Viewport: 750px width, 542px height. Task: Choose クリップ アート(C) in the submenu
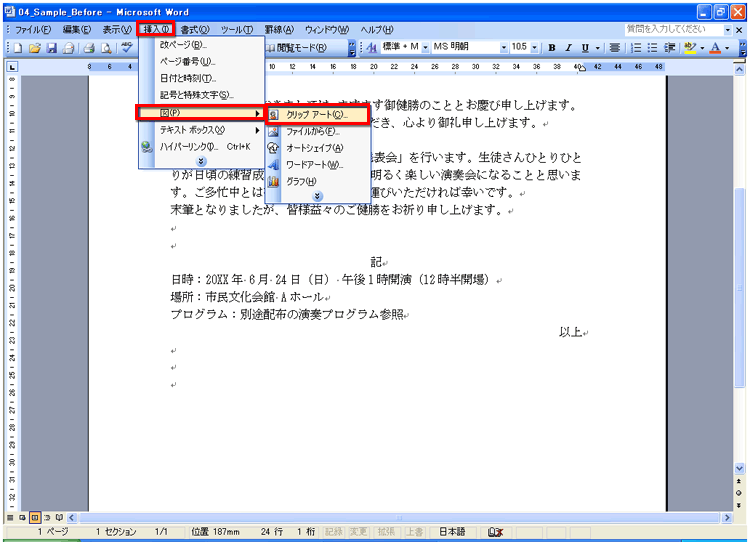pos(318,115)
